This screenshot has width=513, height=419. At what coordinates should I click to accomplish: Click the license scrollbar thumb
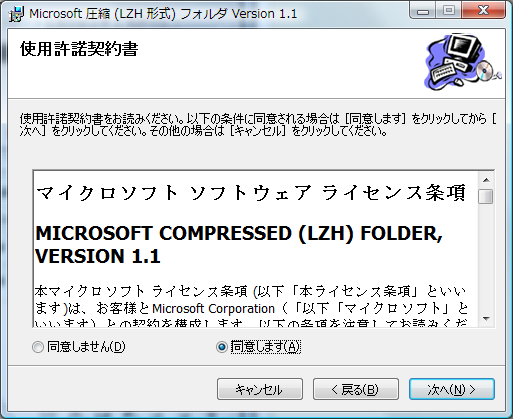tap(486, 196)
